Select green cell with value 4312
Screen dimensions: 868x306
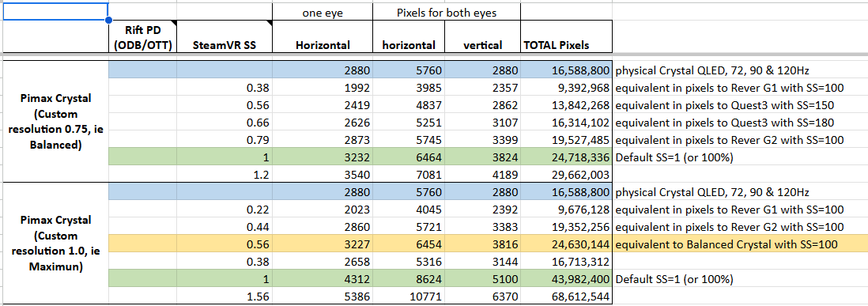(x=323, y=279)
